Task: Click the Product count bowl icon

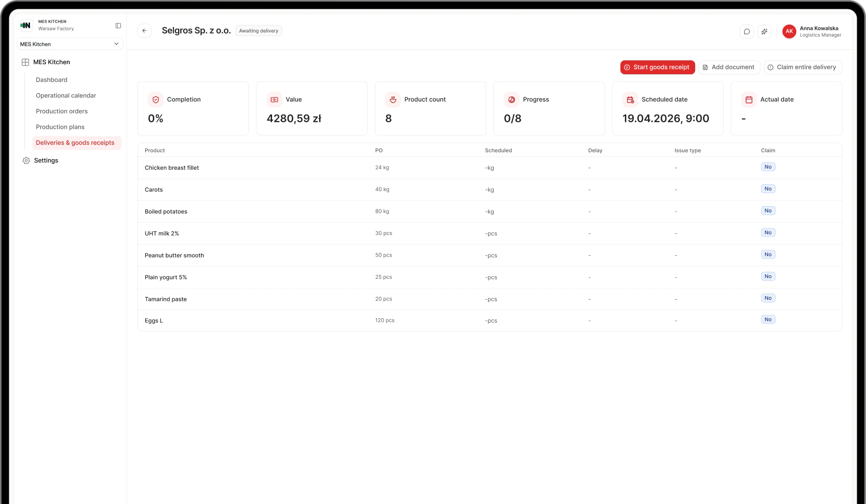Action: tap(393, 100)
